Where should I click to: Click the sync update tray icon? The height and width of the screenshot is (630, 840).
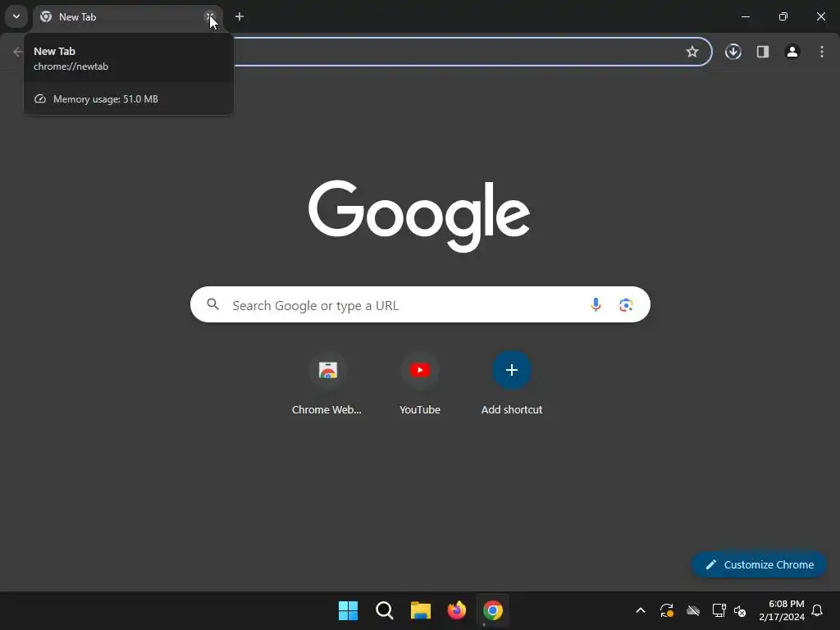(x=666, y=610)
